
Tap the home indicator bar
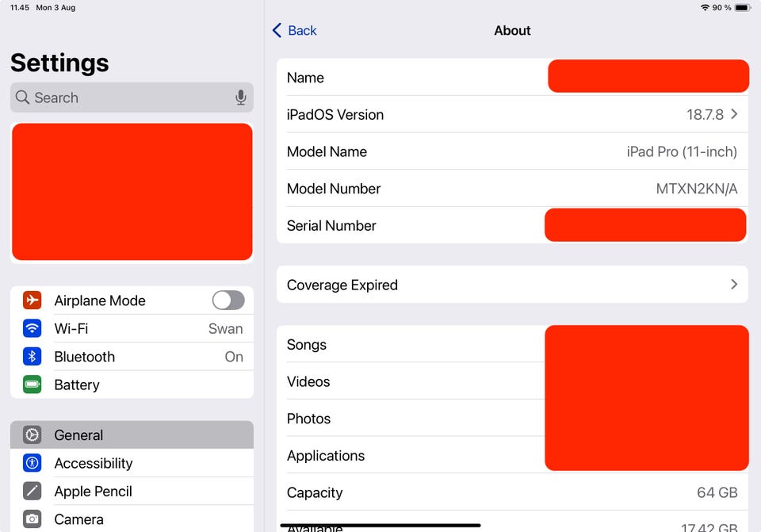click(x=380, y=525)
